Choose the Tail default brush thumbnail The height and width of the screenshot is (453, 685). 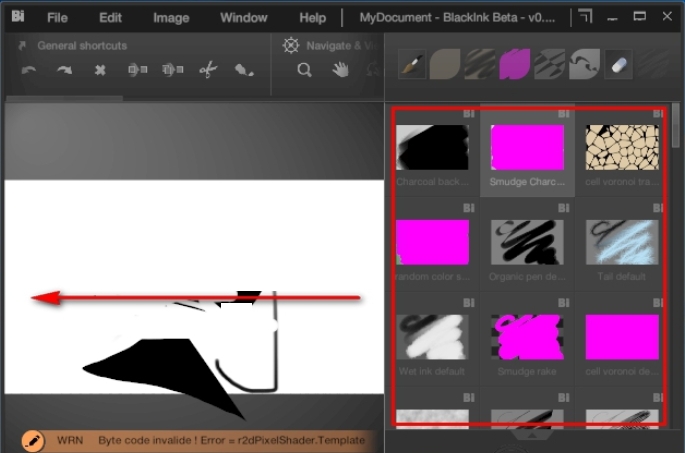[622, 242]
